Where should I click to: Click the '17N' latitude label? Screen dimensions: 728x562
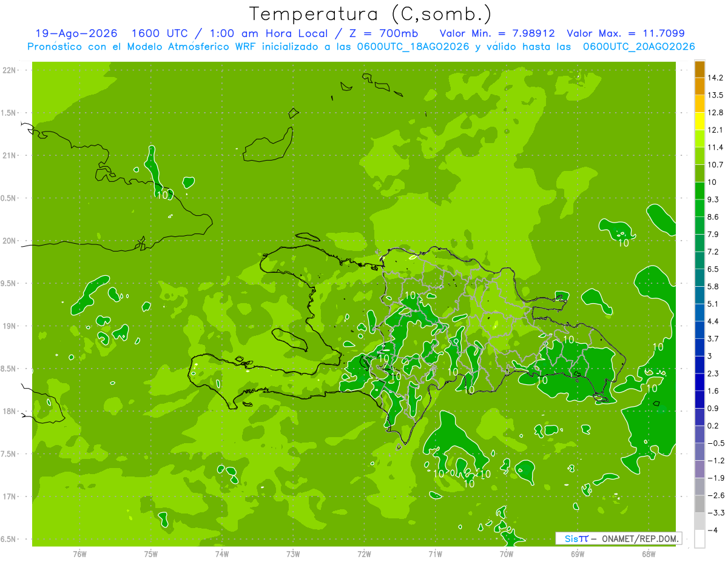[x=10, y=497]
